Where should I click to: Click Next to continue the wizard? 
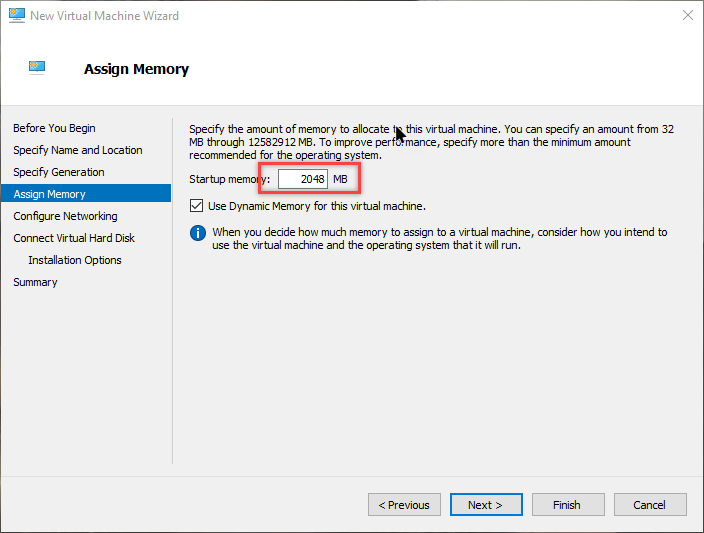(x=486, y=505)
